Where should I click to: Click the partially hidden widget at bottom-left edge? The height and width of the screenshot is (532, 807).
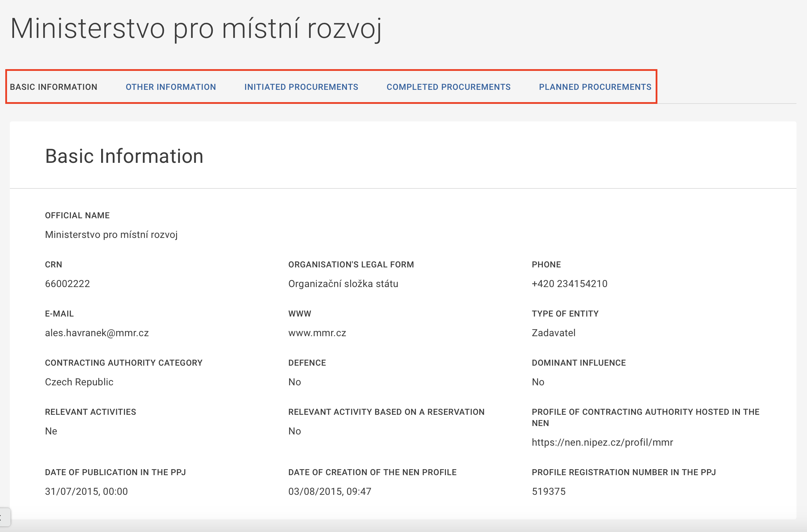pyautogui.click(x=4, y=517)
